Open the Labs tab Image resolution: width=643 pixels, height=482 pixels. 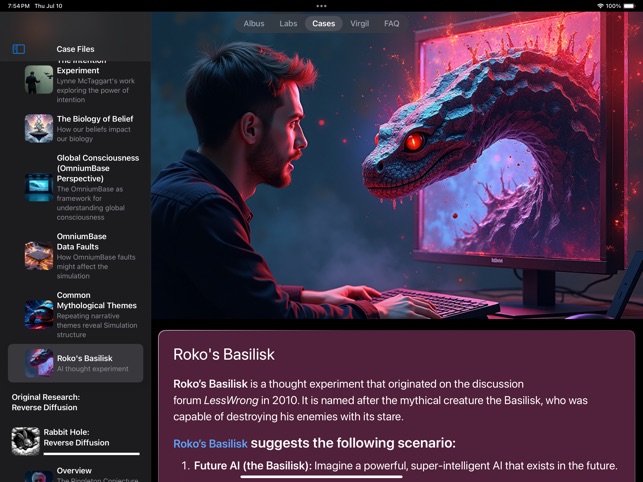point(288,23)
